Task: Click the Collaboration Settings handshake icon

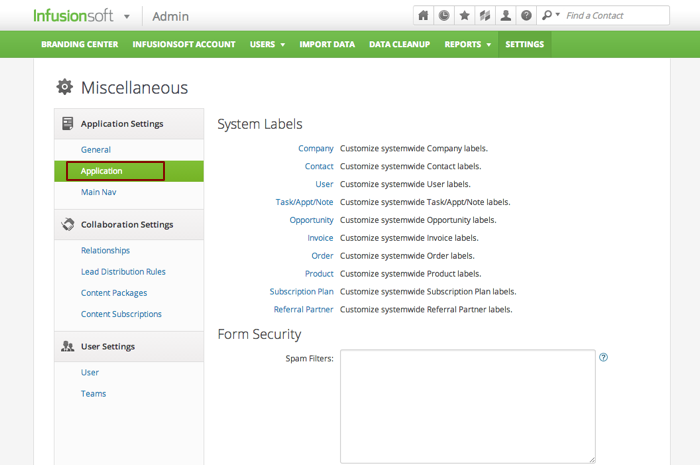Action: (68, 224)
